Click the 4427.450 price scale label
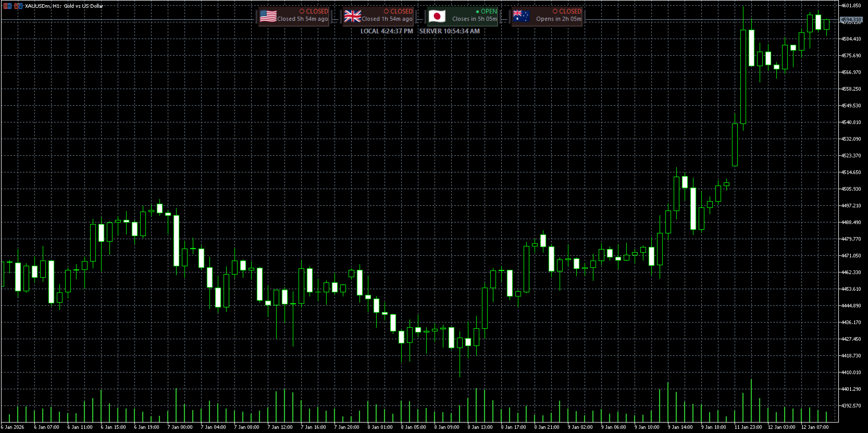This screenshot has width=868, height=433. coord(851,339)
